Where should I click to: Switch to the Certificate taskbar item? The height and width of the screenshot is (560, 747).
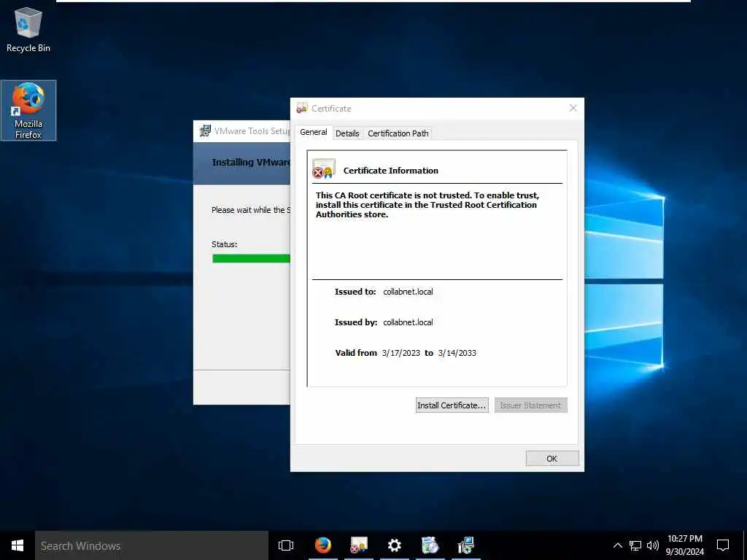[x=359, y=545]
